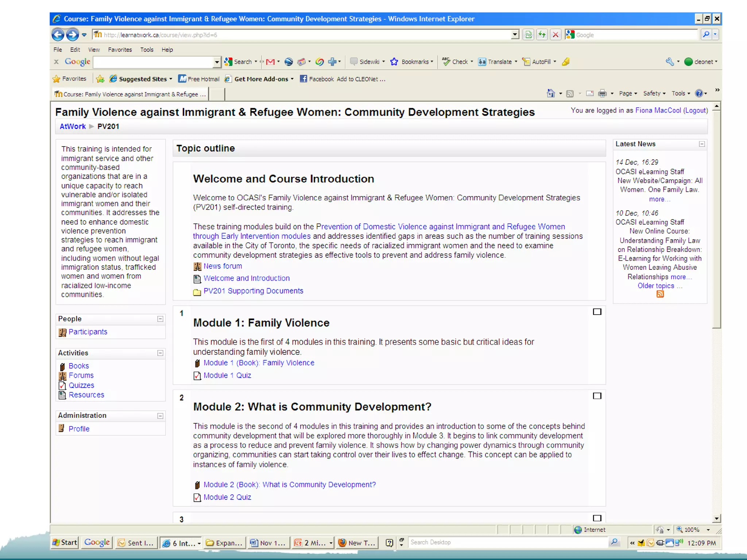Image resolution: width=747 pixels, height=560 pixels.
Task: Click the Gmail icon in Google toolbar
Action: click(270, 62)
